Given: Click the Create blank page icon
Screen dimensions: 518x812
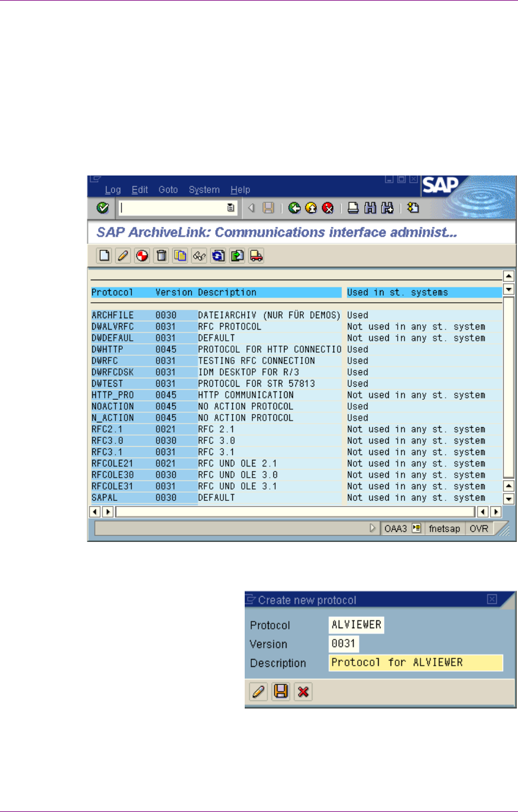Looking at the screenshot, I should 104,256.
